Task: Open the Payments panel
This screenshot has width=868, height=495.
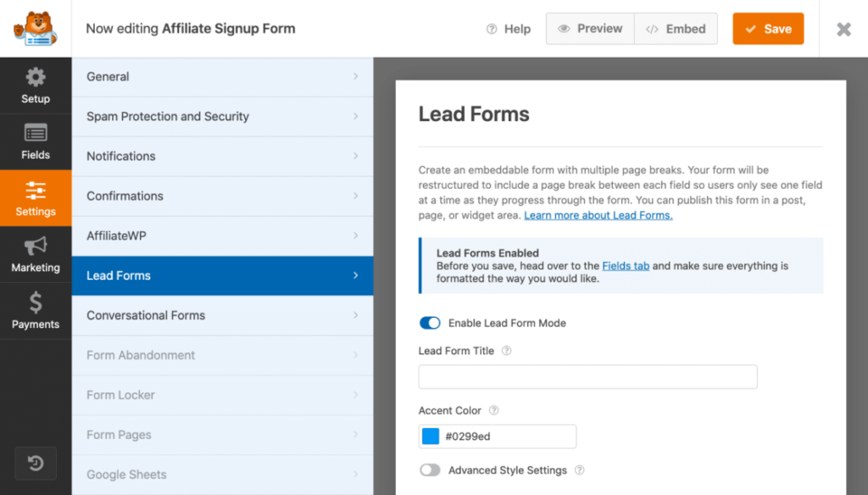Action: point(36,310)
